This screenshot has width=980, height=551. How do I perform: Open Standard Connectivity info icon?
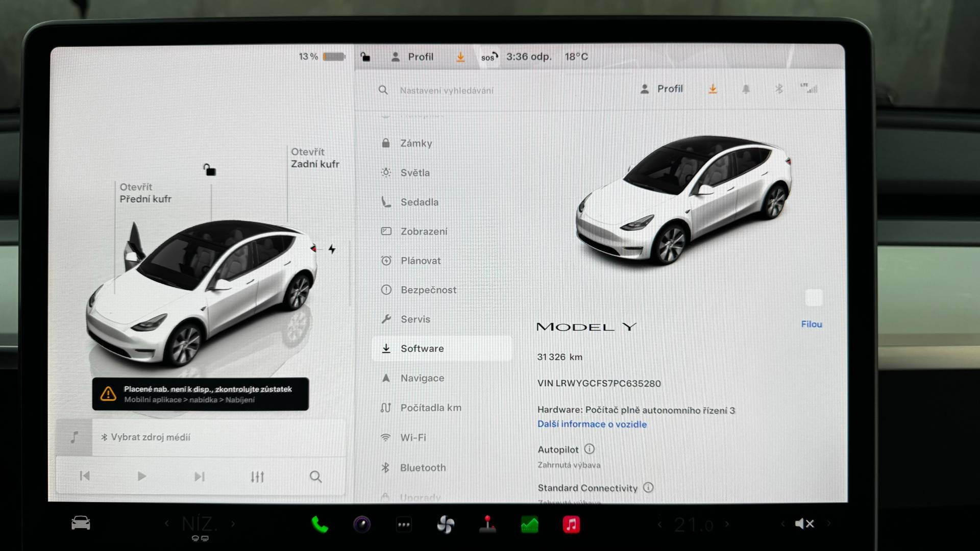pyautogui.click(x=648, y=487)
